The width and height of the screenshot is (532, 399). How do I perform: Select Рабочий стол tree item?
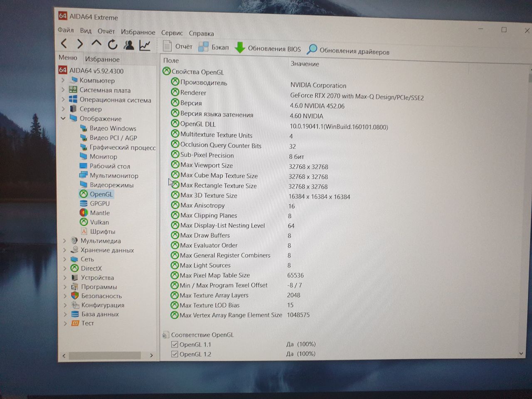(x=105, y=166)
